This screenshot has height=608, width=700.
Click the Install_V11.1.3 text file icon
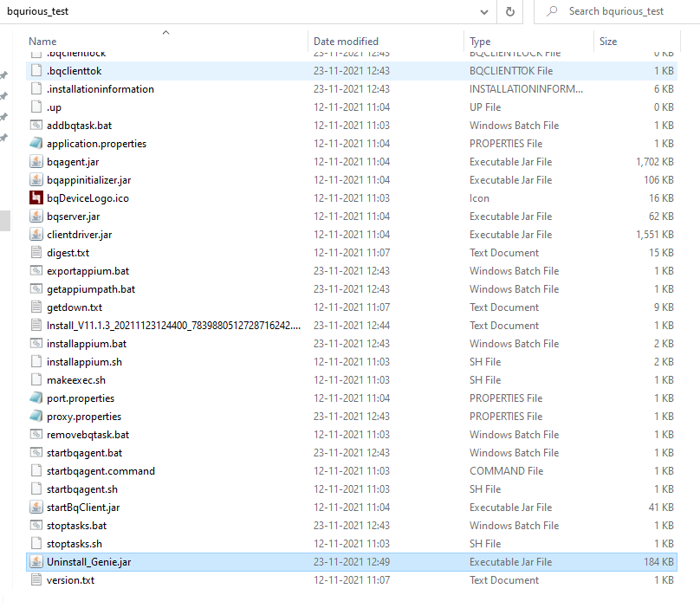[36, 326]
